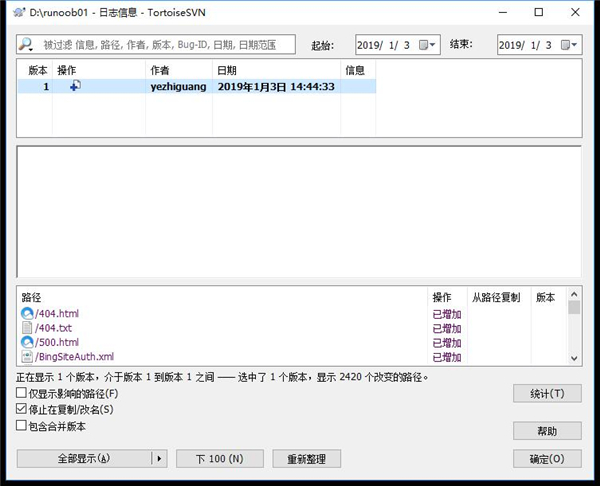Toggle the 包含合并版本 checkbox
Viewport: 600px width, 486px height.
point(22,426)
